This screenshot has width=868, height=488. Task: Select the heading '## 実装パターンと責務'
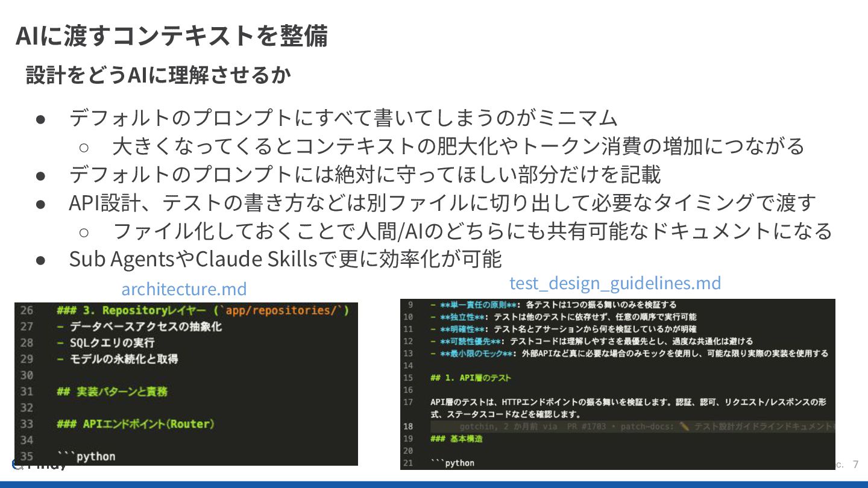coord(112,392)
